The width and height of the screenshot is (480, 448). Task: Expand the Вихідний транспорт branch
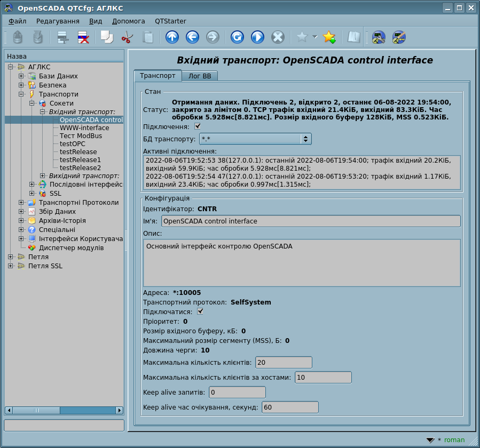pyautogui.click(x=43, y=176)
